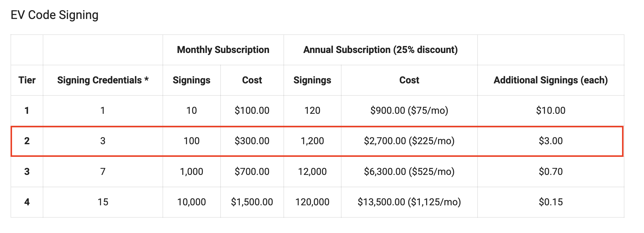Select the "$900.00 ($75/mo)" annual cost cell
Screen dimensions: 644x233
click(x=409, y=110)
